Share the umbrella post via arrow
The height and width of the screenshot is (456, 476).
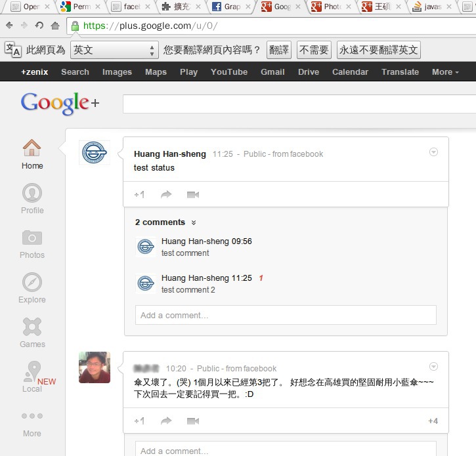click(166, 421)
